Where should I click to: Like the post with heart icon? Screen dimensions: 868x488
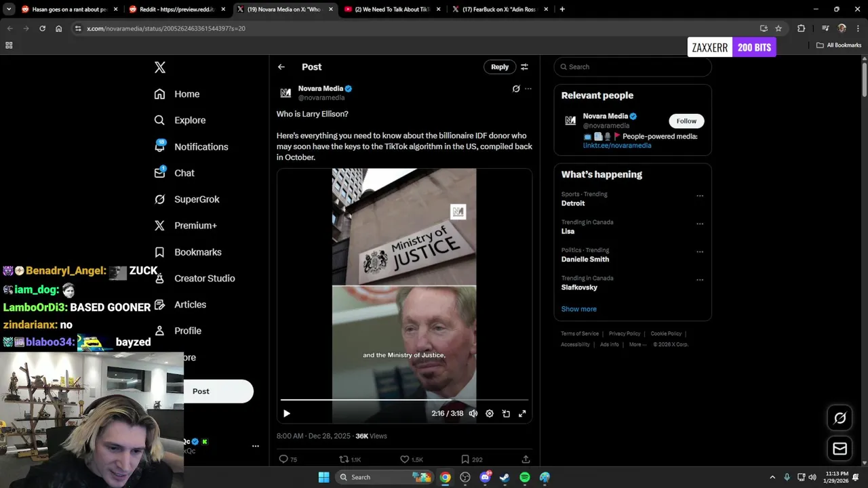(405, 459)
